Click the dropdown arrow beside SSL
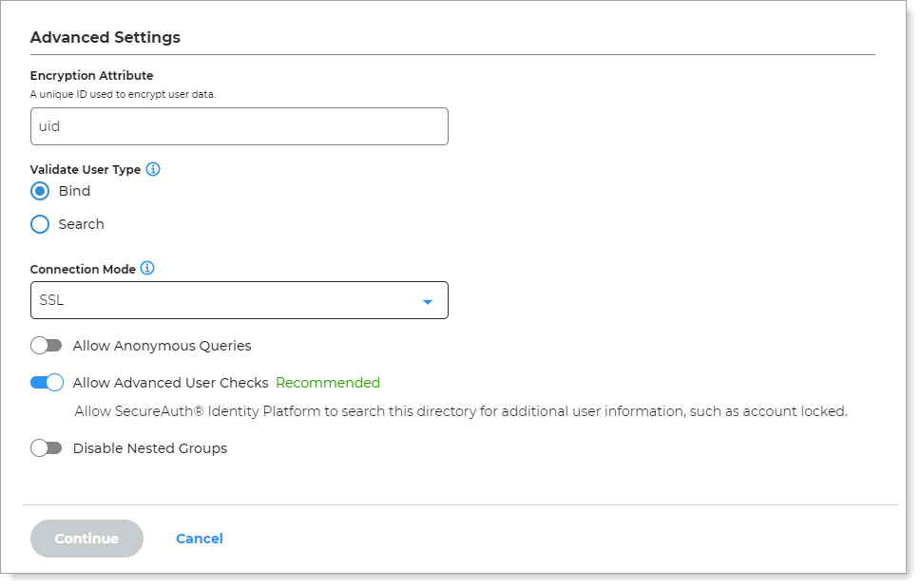 430,299
